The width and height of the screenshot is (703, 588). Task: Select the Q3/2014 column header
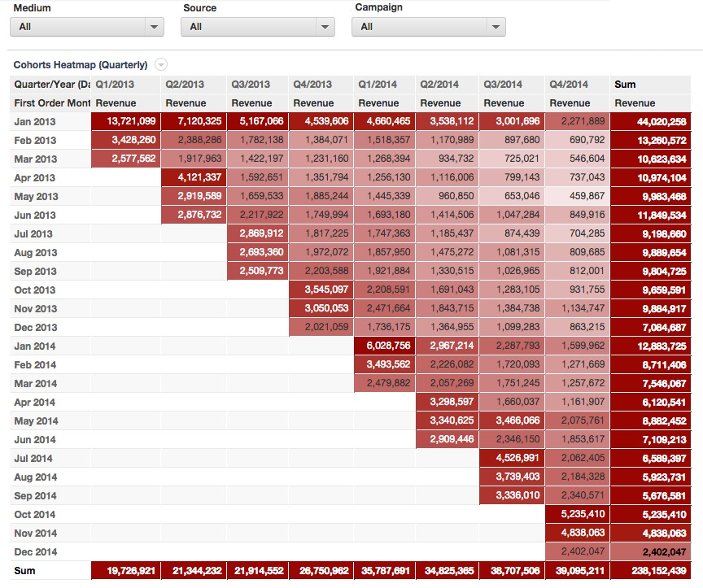click(x=512, y=85)
